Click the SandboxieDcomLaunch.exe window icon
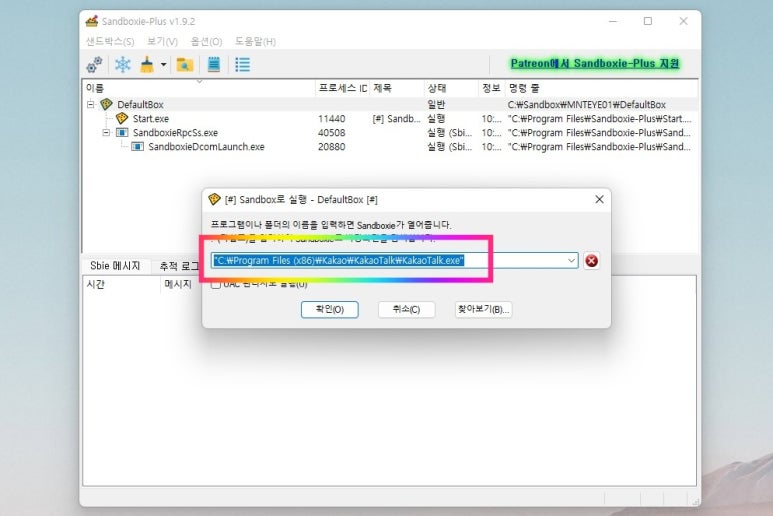Screen dimensions: 773x516 (x=138, y=147)
